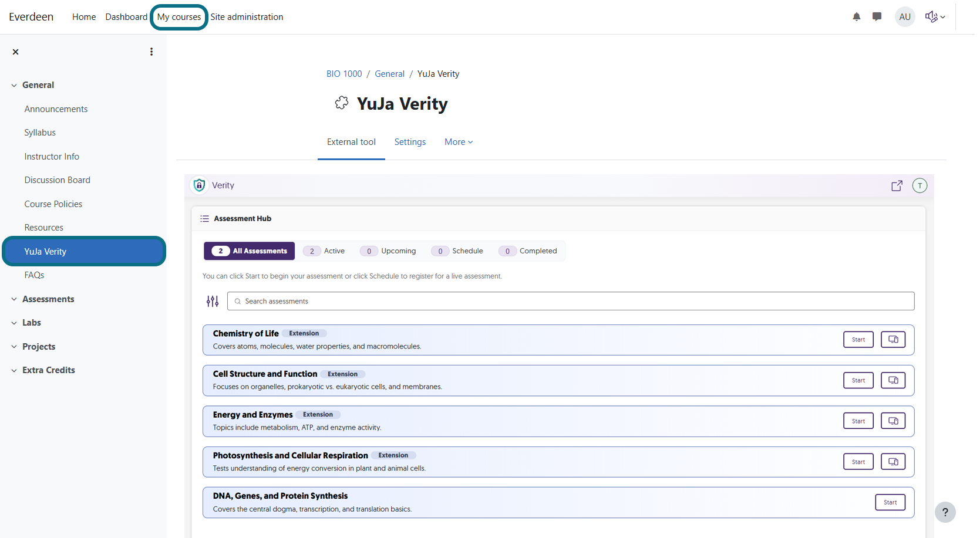Open Site administration

247,17
